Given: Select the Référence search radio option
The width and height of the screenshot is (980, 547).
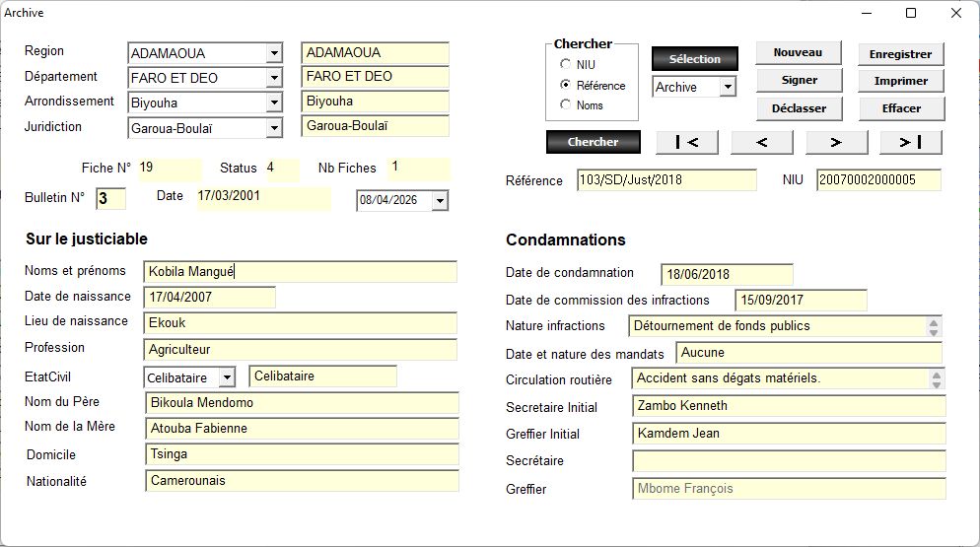Looking at the screenshot, I should pyautogui.click(x=565, y=86).
